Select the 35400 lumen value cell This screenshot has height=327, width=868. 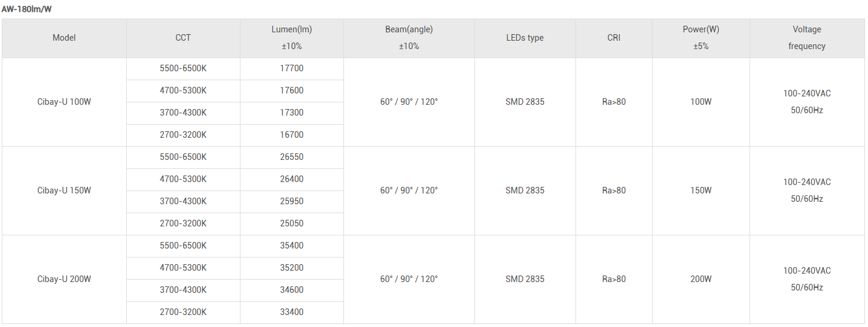[x=291, y=246]
